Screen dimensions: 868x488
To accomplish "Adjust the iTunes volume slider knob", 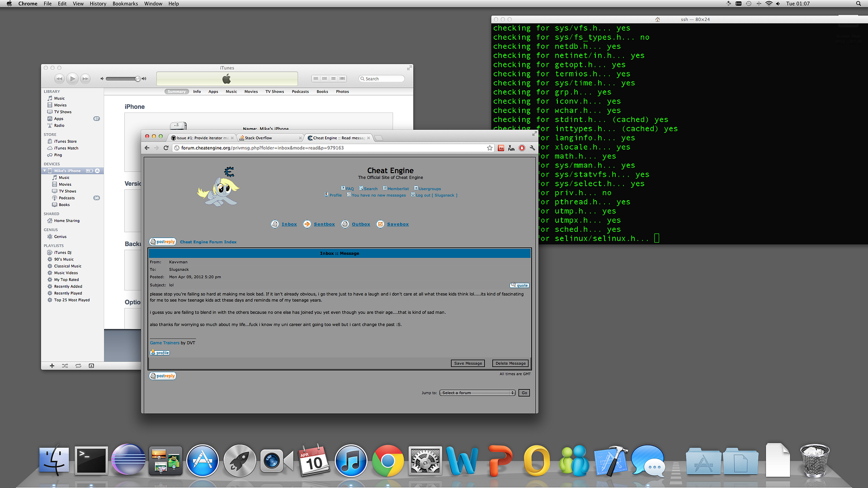I will (x=137, y=79).
